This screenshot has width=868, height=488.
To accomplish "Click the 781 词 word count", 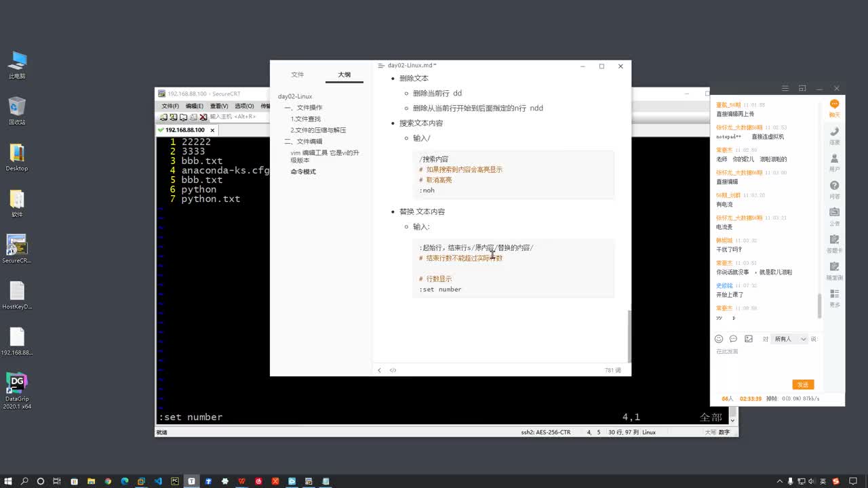I will 613,370.
